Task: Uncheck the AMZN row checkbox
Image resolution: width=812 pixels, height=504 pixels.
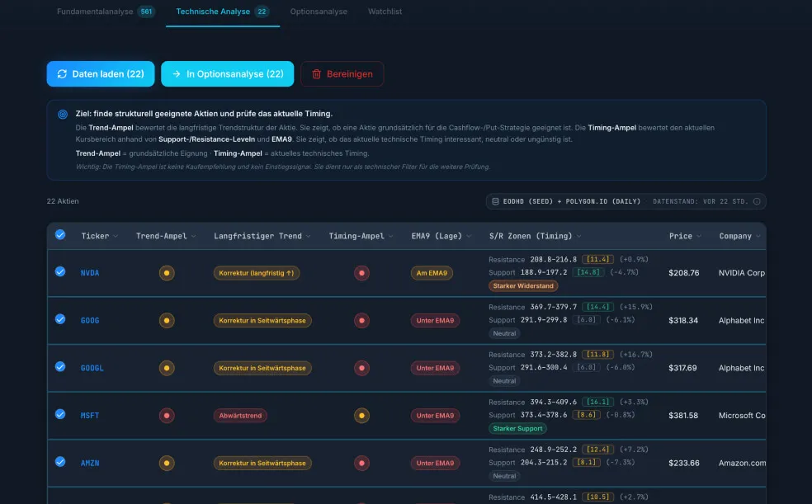Action: coord(60,462)
